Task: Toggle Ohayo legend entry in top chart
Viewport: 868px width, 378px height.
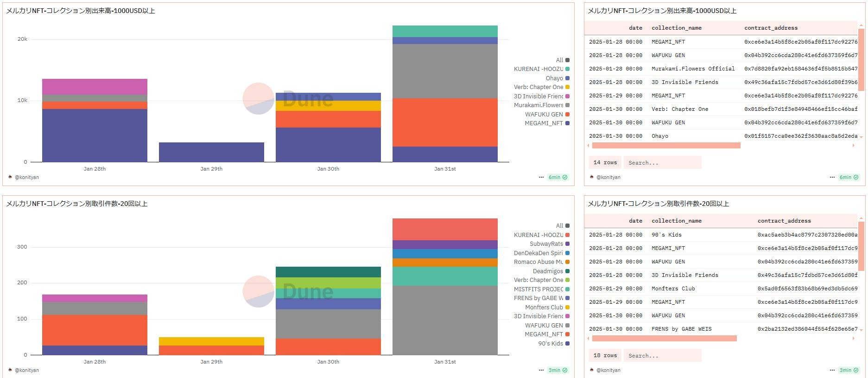Action: tap(557, 78)
